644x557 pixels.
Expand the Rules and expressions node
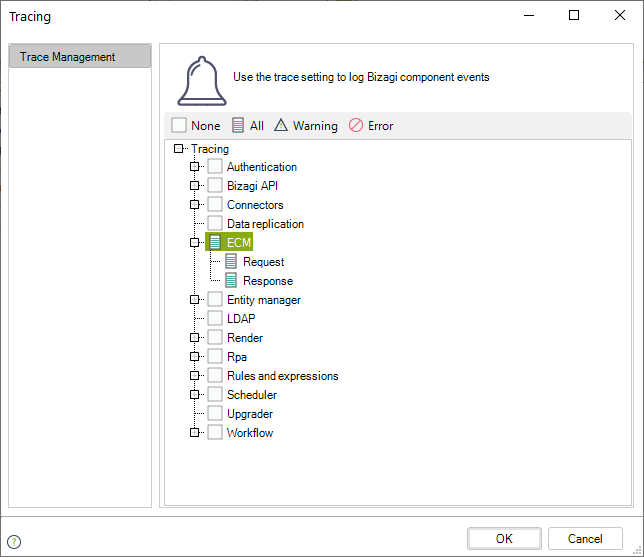(x=194, y=375)
